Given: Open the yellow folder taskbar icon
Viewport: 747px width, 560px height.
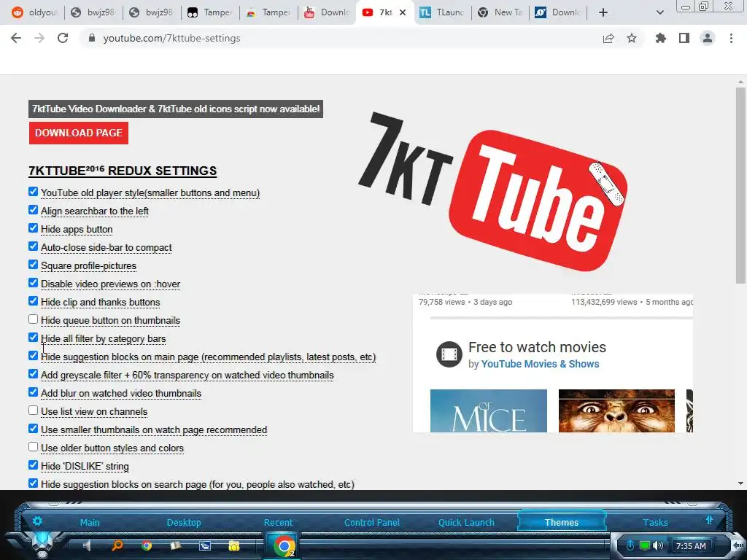Looking at the screenshot, I should (234, 545).
